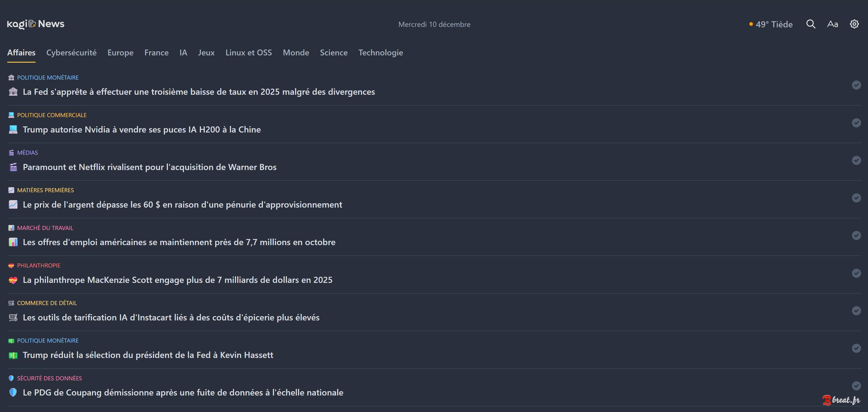This screenshot has width=868, height=412.
Task: Mark the Paramount Netflix story as read
Action: (856, 161)
